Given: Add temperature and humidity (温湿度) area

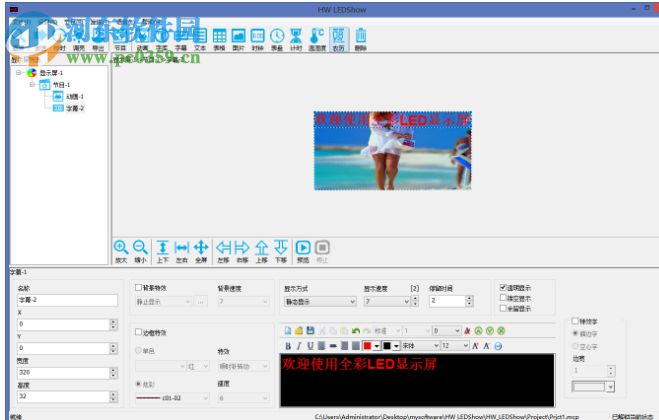Looking at the screenshot, I should [317, 40].
